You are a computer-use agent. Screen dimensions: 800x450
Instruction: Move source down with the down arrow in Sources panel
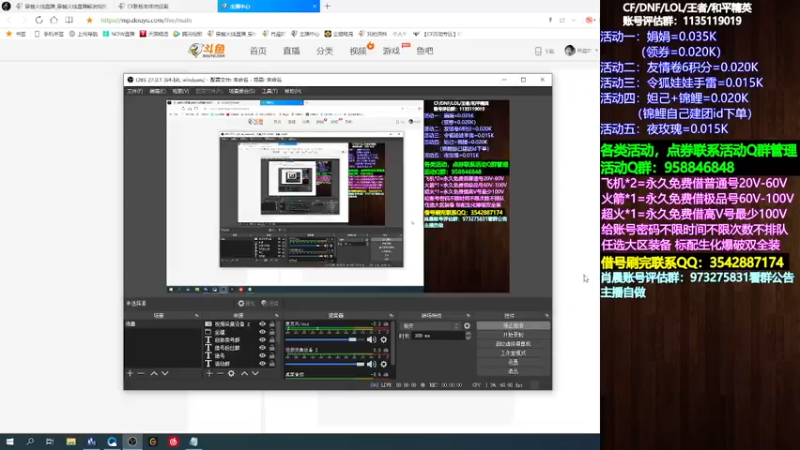(x=255, y=373)
